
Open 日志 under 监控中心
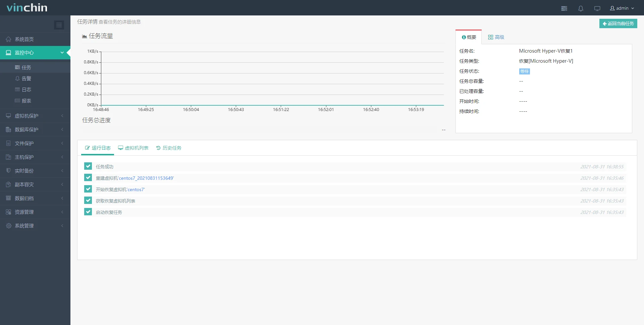(x=35, y=90)
